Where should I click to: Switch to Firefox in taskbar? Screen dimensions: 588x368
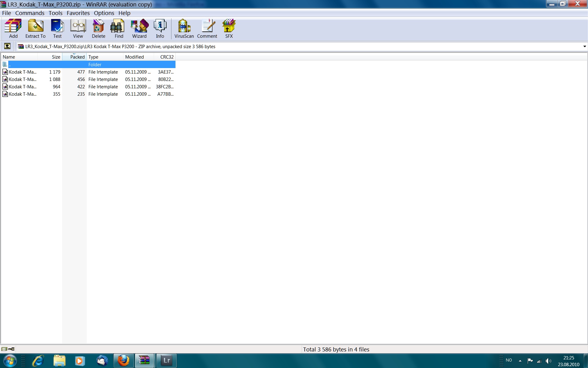(124, 361)
